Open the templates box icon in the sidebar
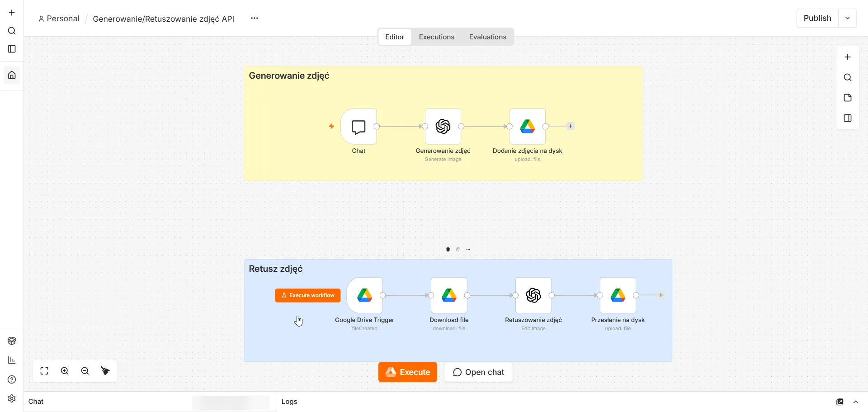The width and height of the screenshot is (868, 412). 12,341
